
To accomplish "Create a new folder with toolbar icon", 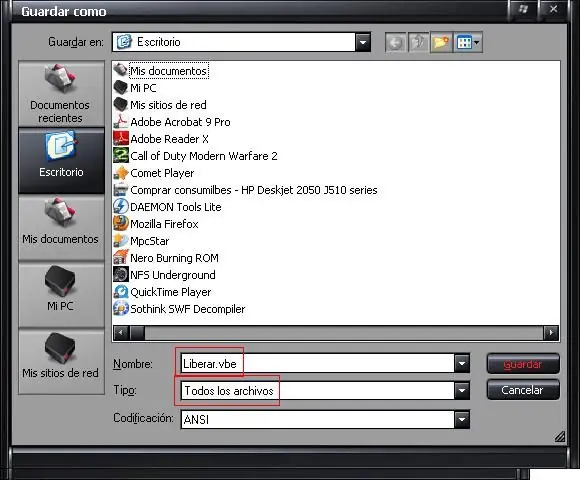I will tap(441, 43).
